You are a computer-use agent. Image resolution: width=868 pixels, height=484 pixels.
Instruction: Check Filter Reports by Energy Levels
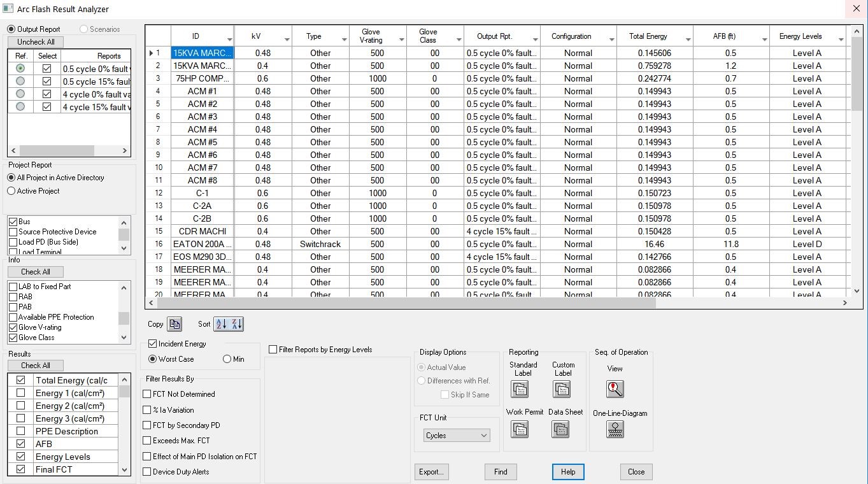pos(273,350)
